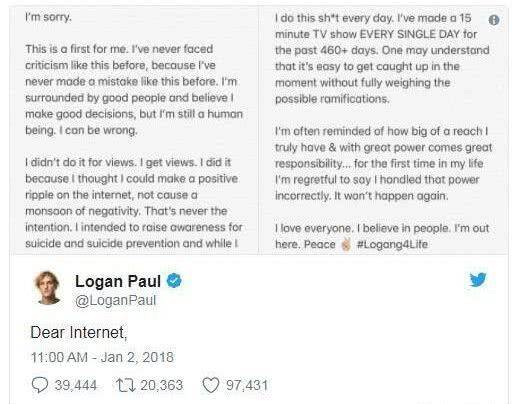Click the info icon on the apology image
The image size is (512, 404).
point(494,20)
